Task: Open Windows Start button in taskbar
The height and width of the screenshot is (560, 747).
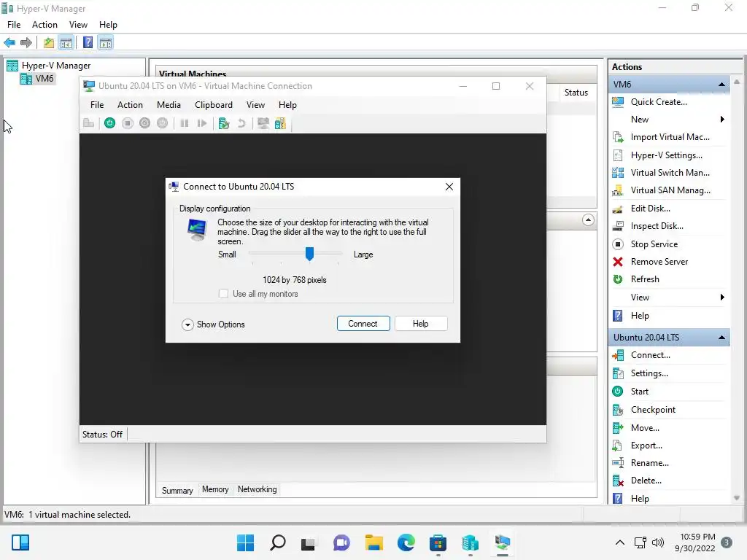Action: 245,542
